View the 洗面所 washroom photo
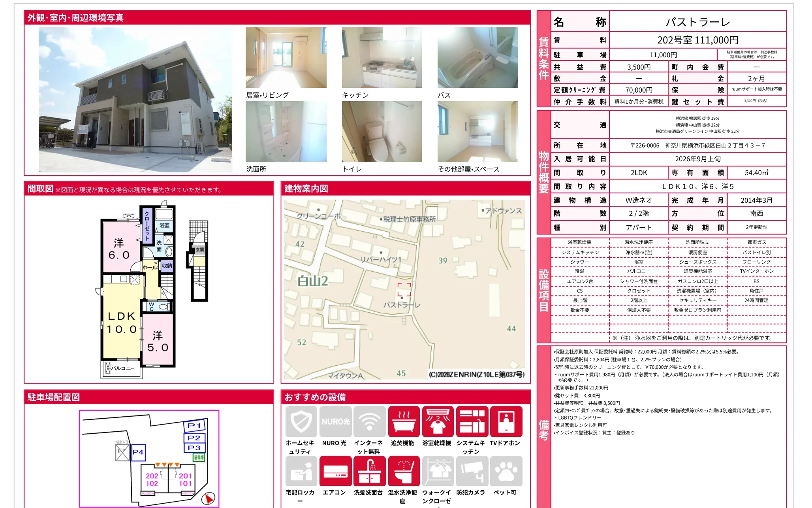This screenshot has width=812, height=508. 286,131
